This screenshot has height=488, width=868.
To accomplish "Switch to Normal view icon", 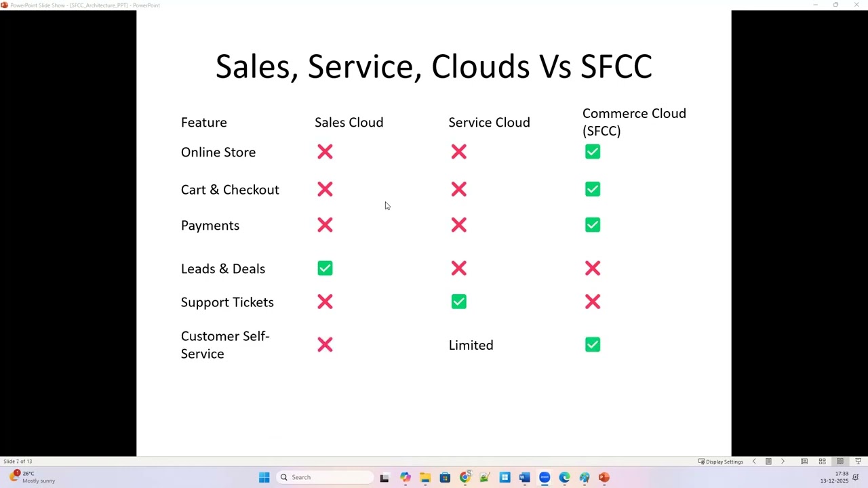I will point(804,462).
